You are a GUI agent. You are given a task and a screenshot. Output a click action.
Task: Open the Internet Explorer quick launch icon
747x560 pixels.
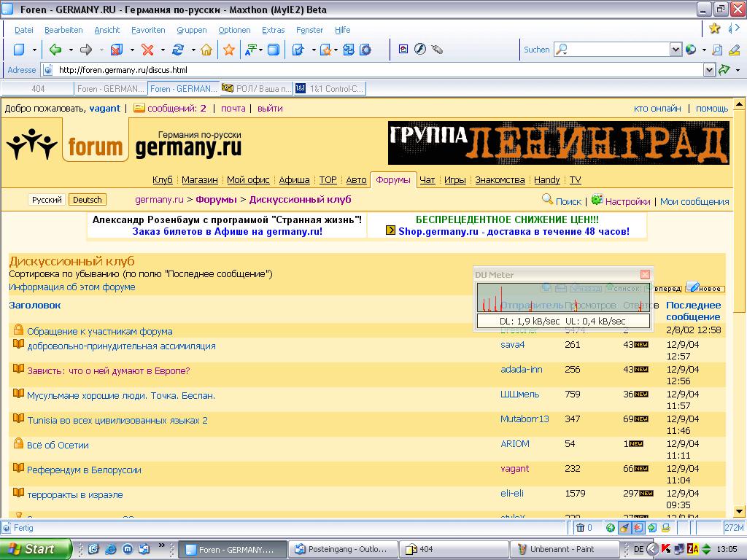tap(111, 549)
